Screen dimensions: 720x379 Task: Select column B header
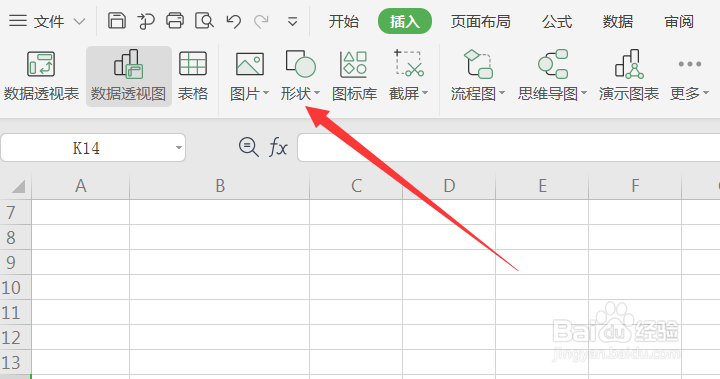(220, 186)
